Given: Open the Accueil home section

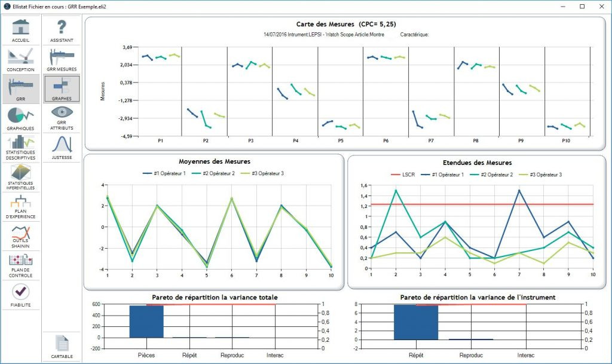Looking at the screenshot, I should [x=21, y=30].
